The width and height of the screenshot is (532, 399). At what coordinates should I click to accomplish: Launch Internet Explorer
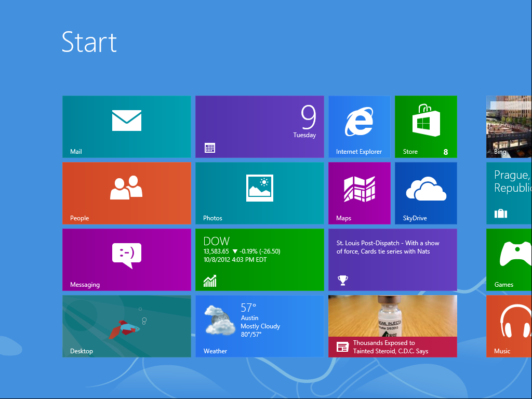(x=359, y=126)
